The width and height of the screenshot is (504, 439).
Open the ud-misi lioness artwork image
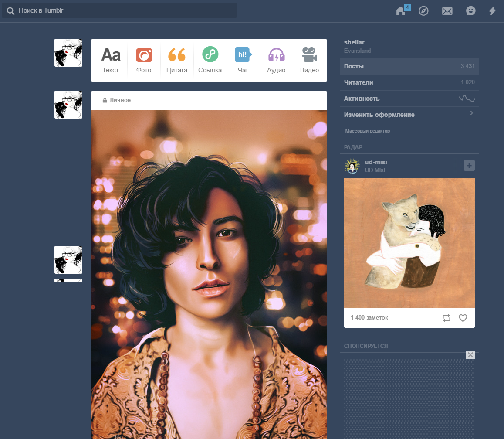(x=409, y=243)
